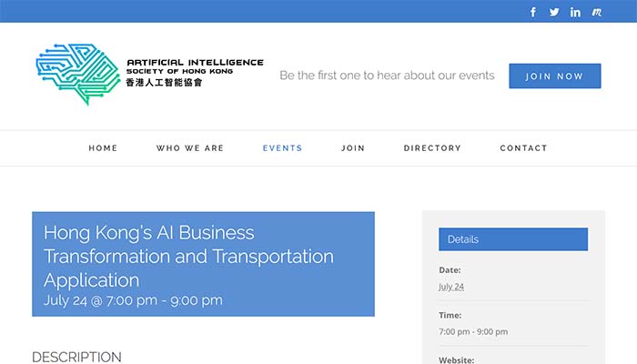This screenshot has height=364, width=637.
Task: Click the 7:00 pm - 9:00 pm time in Details
Action: 473,331
